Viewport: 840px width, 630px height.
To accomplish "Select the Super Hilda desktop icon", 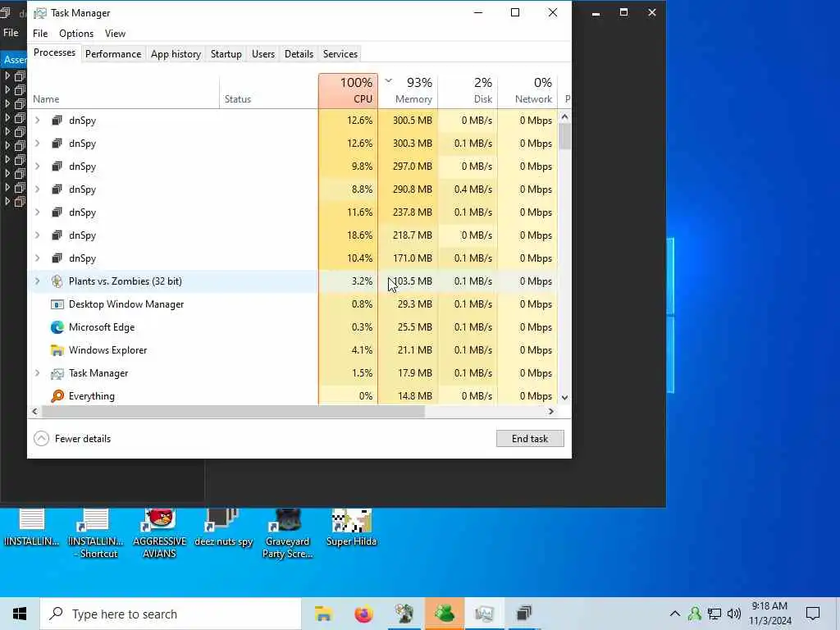I will coord(351,528).
